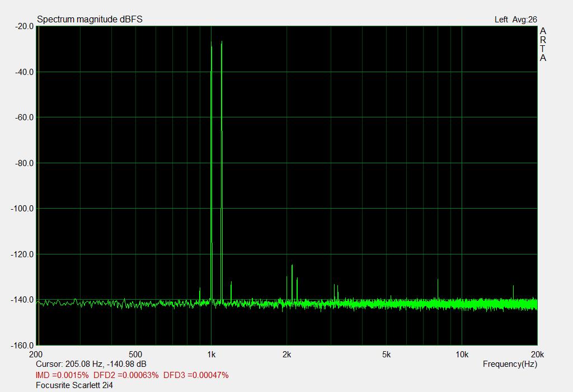Screen dimensions: 573x392
Task: Click the -100.0 dB axis label
Action: [20, 209]
